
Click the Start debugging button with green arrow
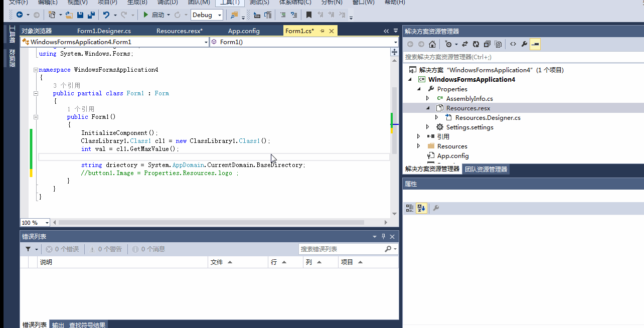coord(145,15)
